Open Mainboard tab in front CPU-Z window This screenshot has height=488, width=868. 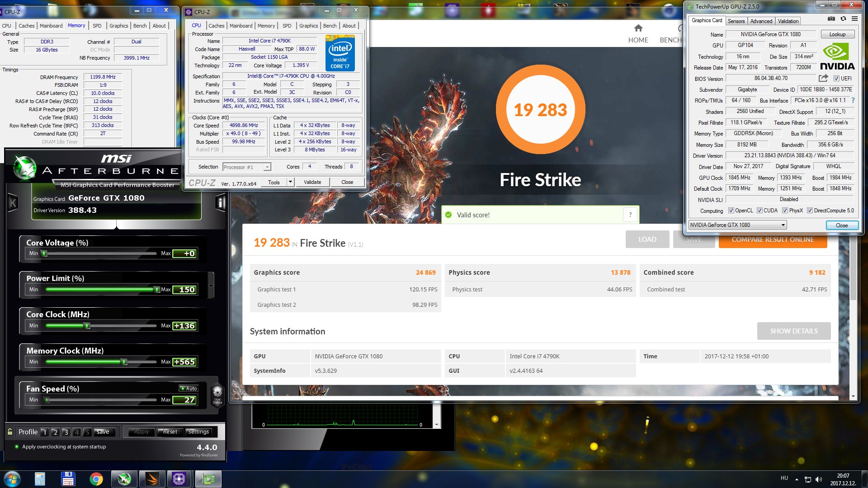(241, 26)
